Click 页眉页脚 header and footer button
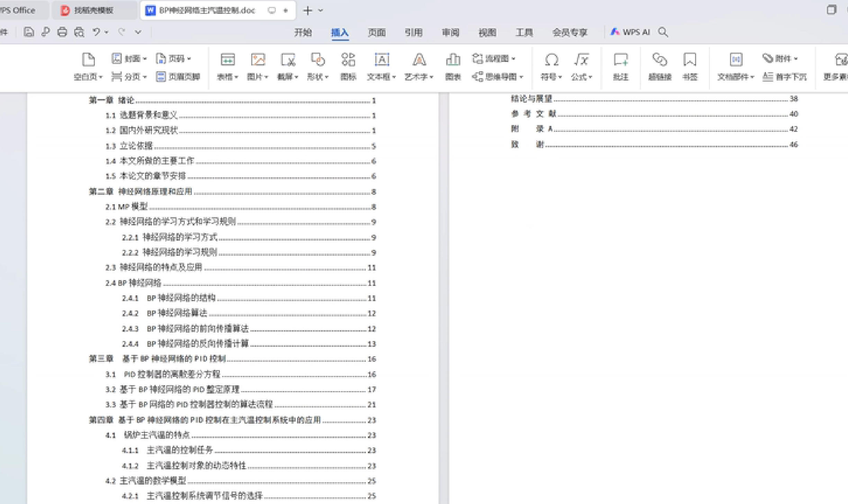The image size is (848, 504). click(x=178, y=76)
